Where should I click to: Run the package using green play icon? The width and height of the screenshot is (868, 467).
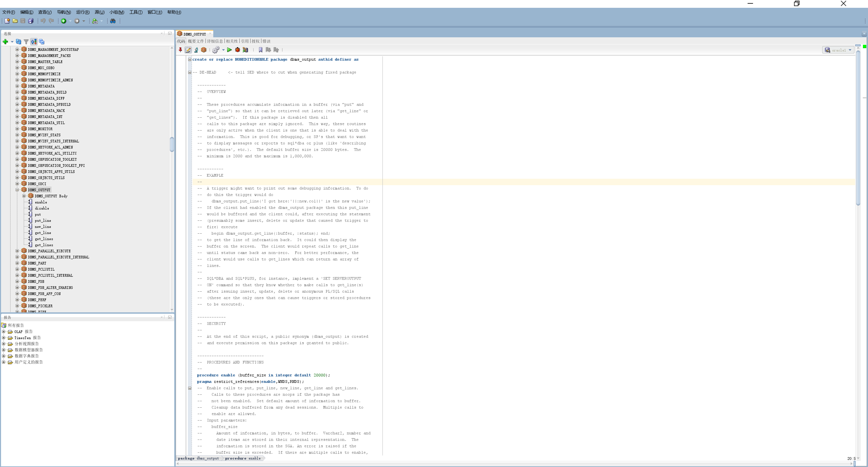point(230,50)
